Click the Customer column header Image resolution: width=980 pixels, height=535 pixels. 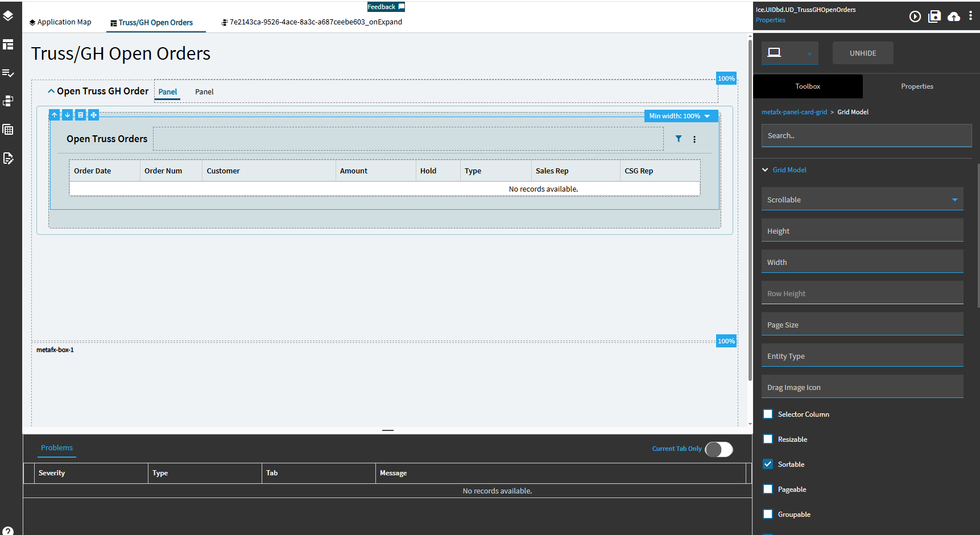click(x=268, y=171)
